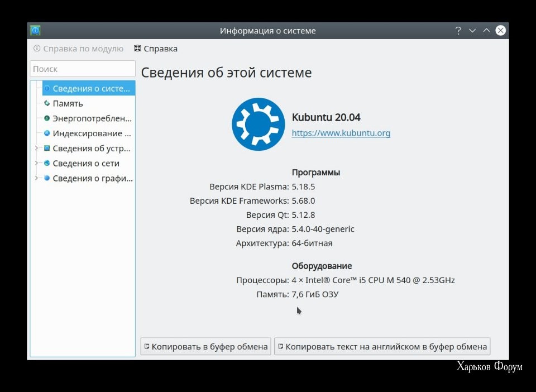This screenshot has height=392, width=536.
Task: Click the Память sidebar icon
Action: [47, 103]
